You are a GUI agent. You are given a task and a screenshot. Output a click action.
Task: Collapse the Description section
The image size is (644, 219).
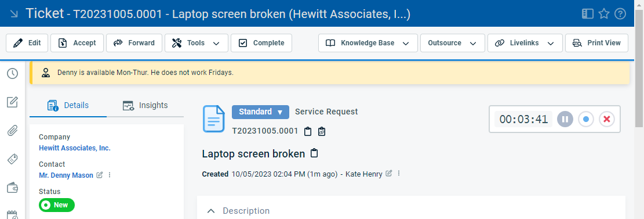[x=211, y=211]
